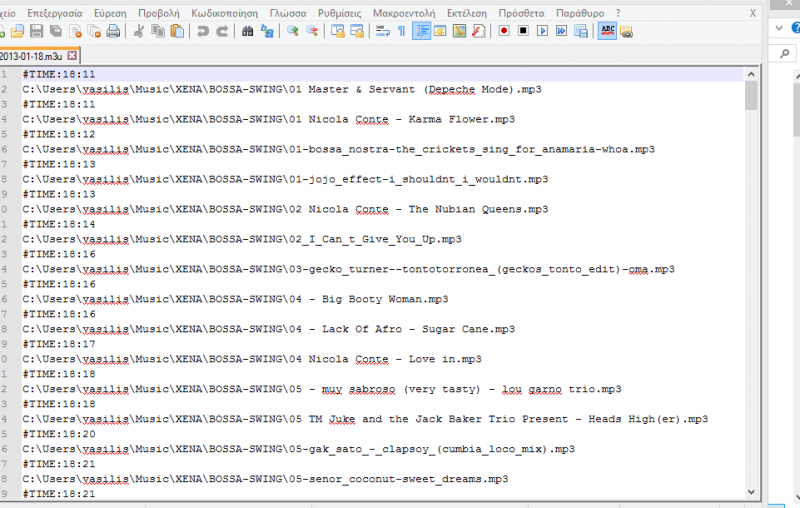Click the editor scrollbar down arrow

coord(751,492)
